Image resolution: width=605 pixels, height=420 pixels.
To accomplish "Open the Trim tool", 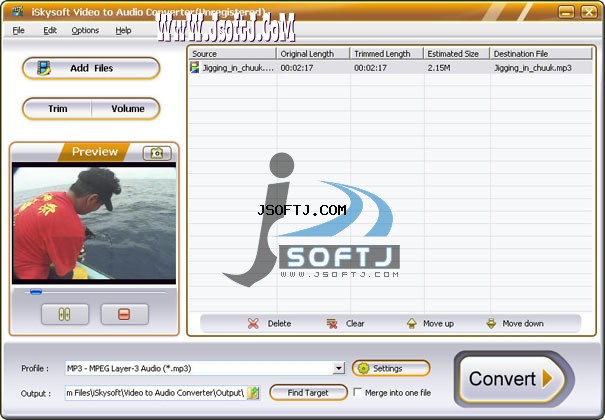I will (x=57, y=109).
